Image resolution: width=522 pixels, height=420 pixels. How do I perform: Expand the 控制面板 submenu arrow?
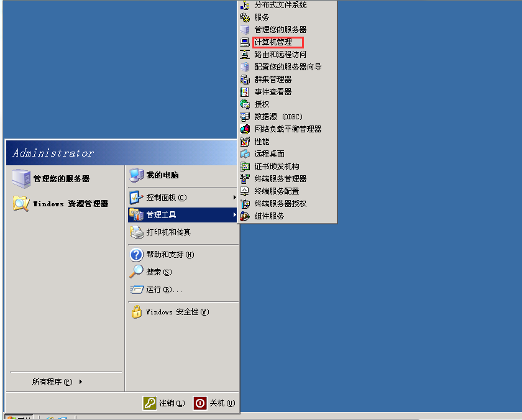tap(234, 198)
